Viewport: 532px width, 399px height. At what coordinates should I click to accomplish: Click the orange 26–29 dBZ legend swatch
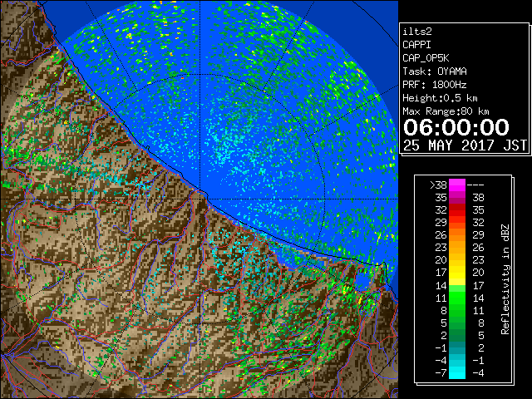[x=457, y=234]
